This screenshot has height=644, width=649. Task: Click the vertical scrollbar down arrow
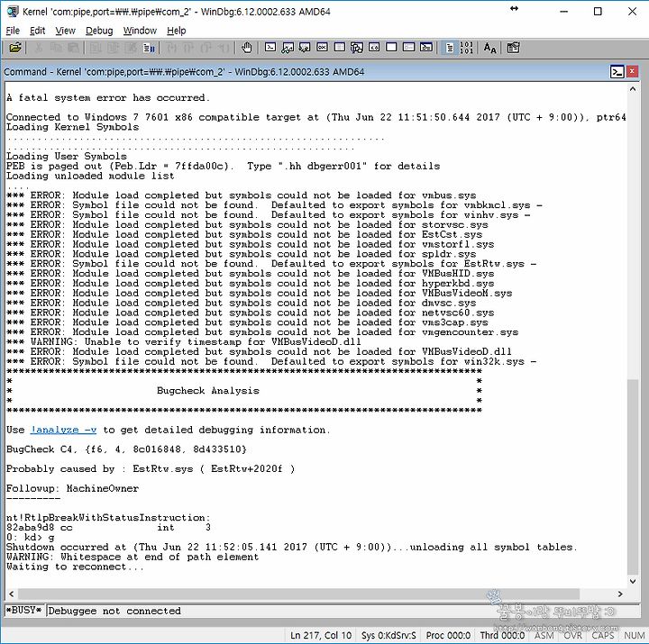[x=633, y=582]
